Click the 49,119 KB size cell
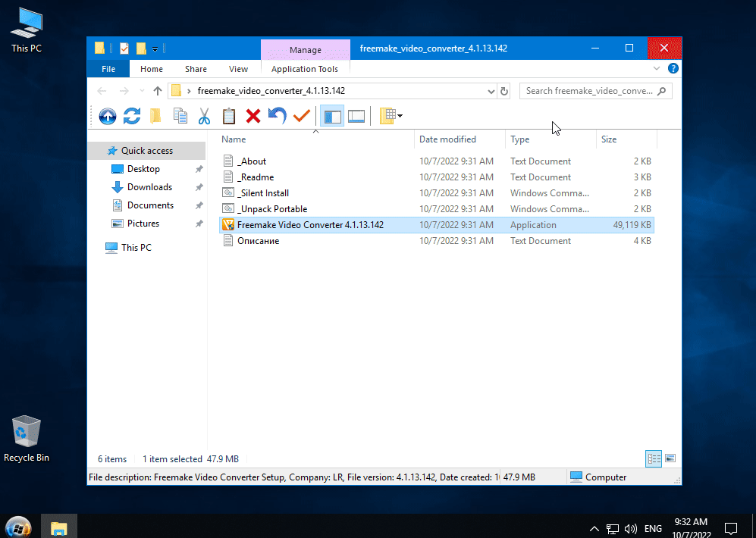The height and width of the screenshot is (538, 756). tap(632, 225)
